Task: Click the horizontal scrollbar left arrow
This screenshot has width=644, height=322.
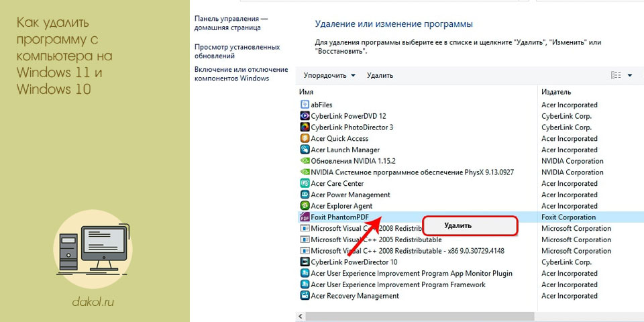Action: point(299,316)
